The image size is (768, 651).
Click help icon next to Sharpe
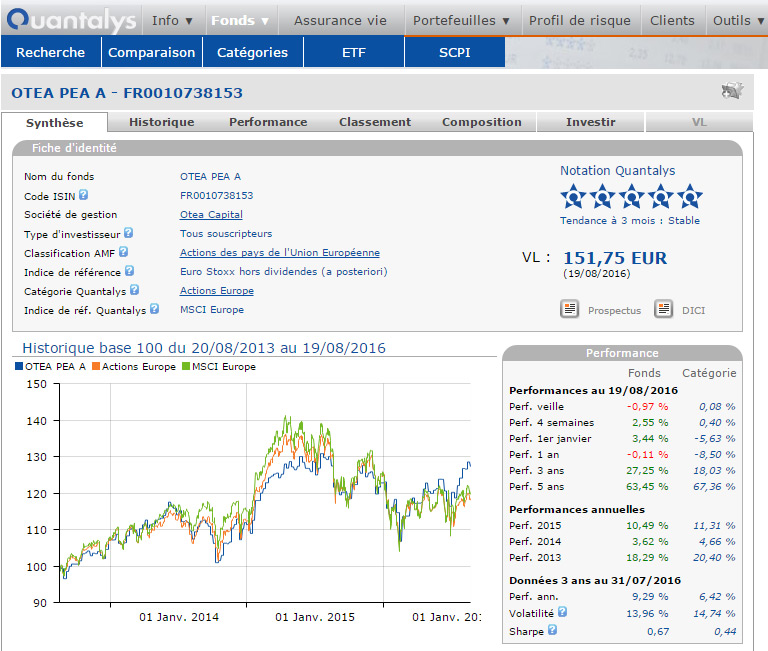(x=552, y=631)
